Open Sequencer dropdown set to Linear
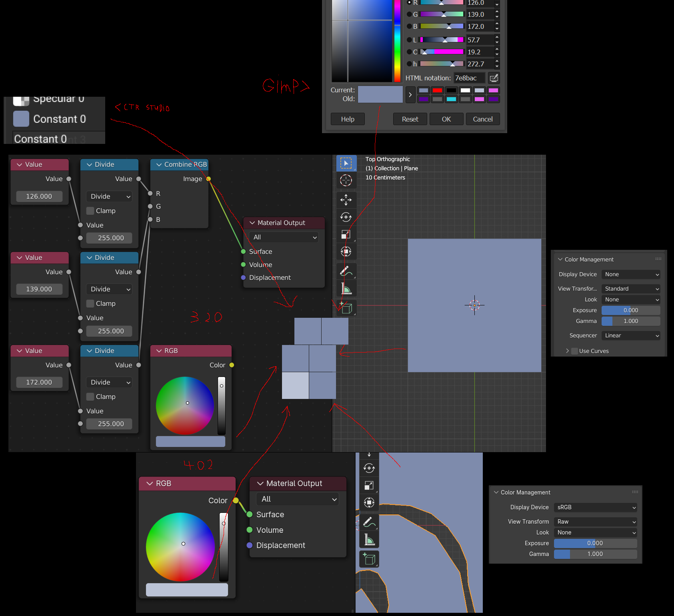674x616 pixels. 631,335
